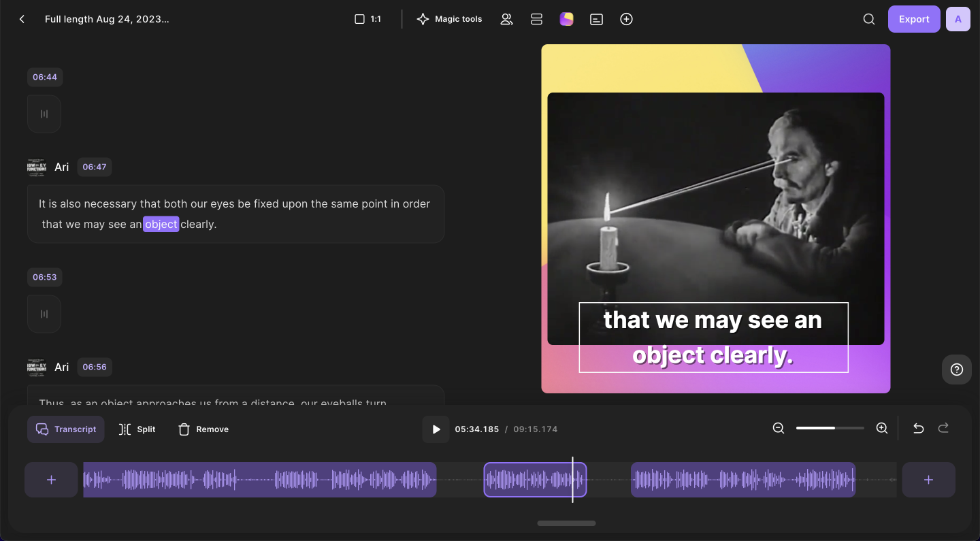The image size is (980, 541).
Task: Open the layout icon in top toolbar
Action: pyautogui.click(x=536, y=19)
